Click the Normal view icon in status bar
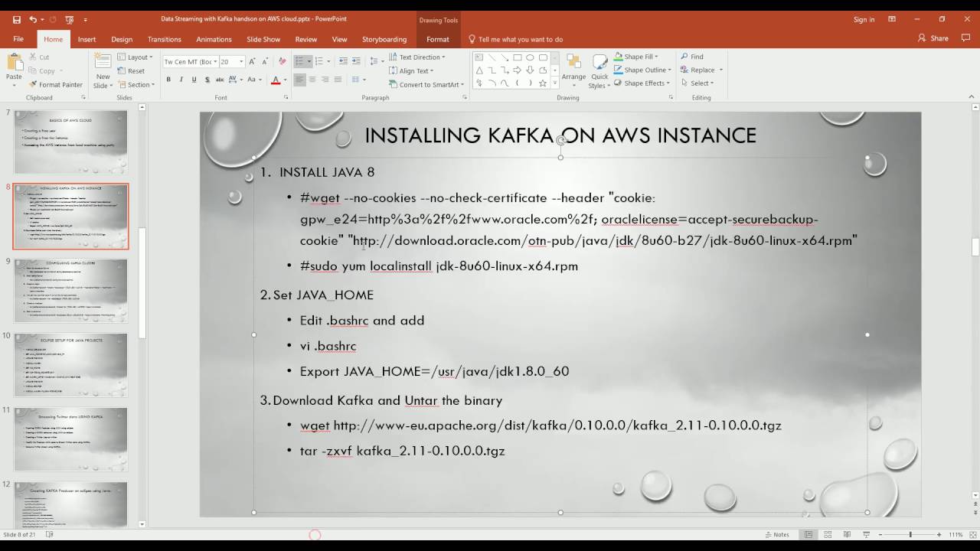Image resolution: width=980 pixels, height=551 pixels. tap(808, 534)
